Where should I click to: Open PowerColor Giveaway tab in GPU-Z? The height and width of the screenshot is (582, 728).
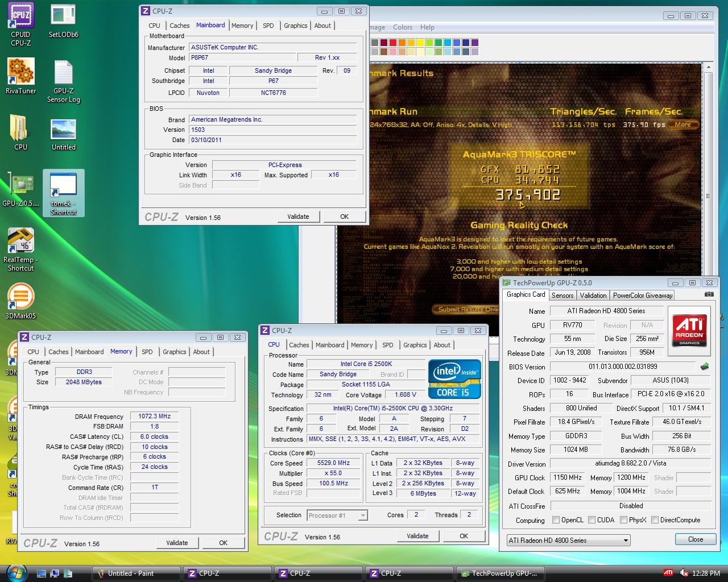click(x=643, y=296)
